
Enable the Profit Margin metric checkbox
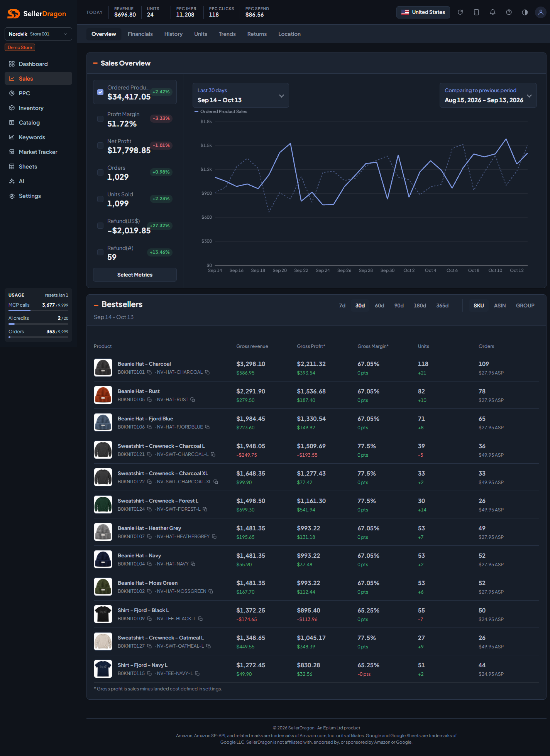pyautogui.click(x=100, y=119)
